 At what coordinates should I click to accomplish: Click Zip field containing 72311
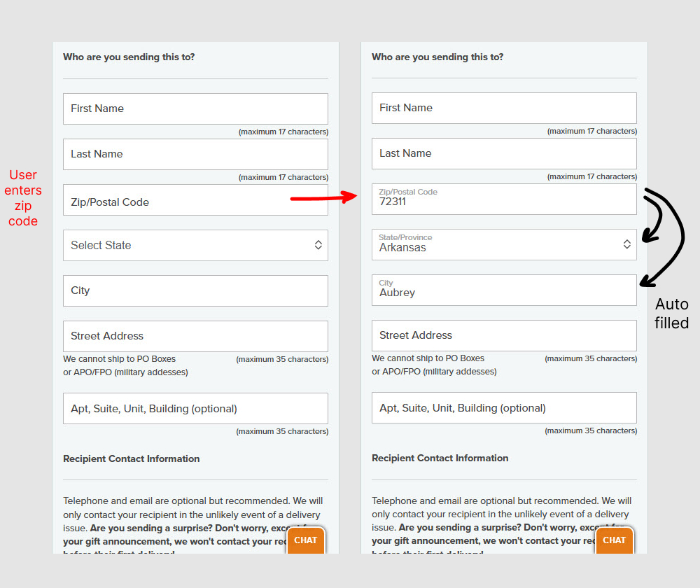coord(504,199)
